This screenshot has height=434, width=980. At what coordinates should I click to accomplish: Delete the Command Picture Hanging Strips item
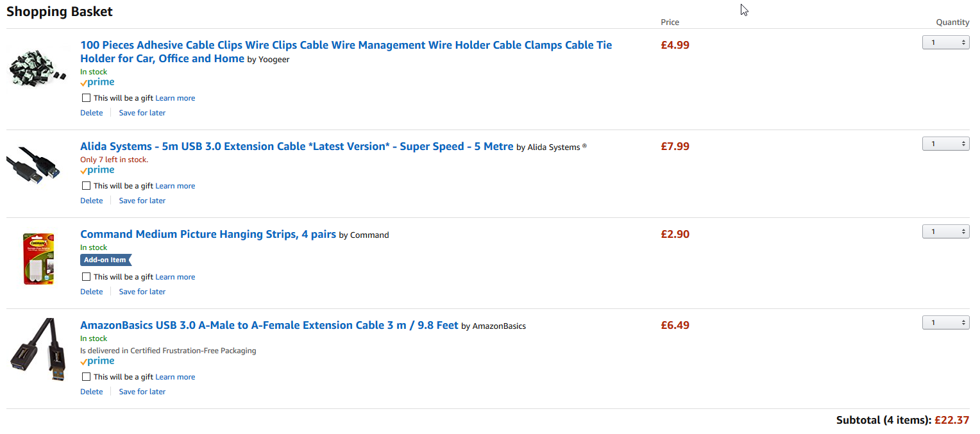[x=91, y=292]
